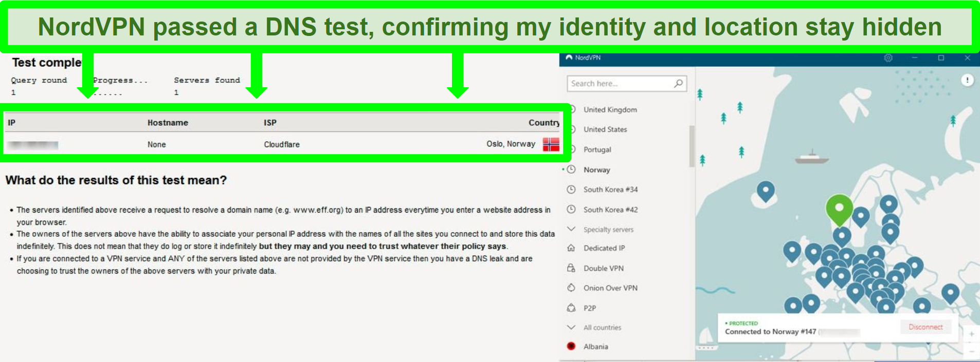Click the 'Connected to Norway #147' status text
This screenshot has height=362, width=980.
(770, 332)
